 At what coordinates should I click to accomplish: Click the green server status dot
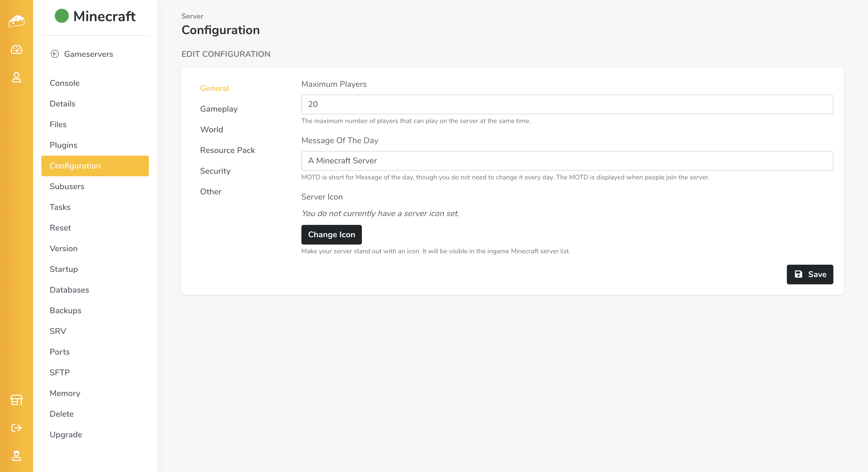[x=62, y=16]
